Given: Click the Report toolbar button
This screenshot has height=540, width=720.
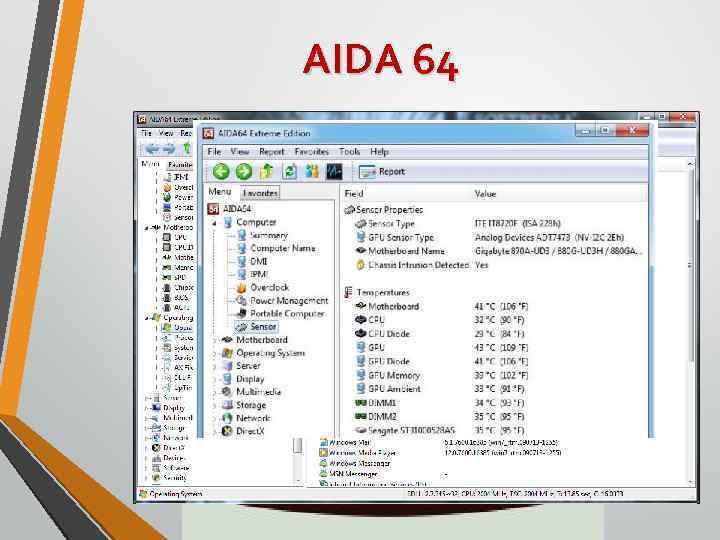Looking at the screenshot, I should [x=382, y=172].
